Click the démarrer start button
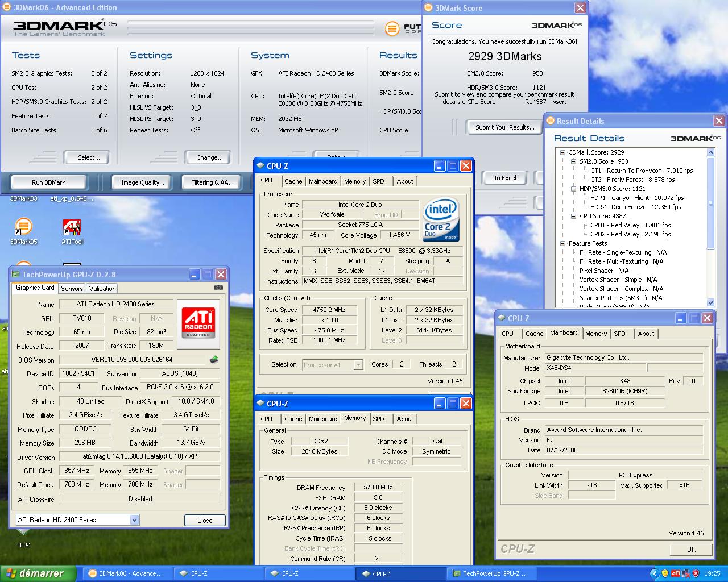The width and height of the screenshot is (728, 582). [x=38, y=573]
